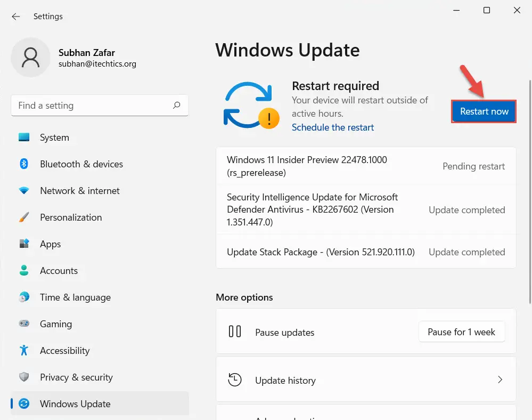Expand Update history chevron arrow
The width and height of the screenshot is (532, 420).
(x=500, y=379)
